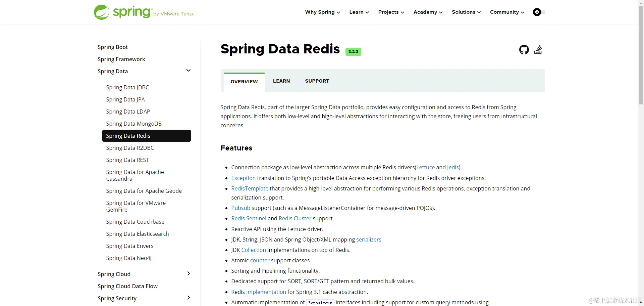Open the Community dropdown menu
This screenshot has height=306, width=644.
(x=507, y=12)
